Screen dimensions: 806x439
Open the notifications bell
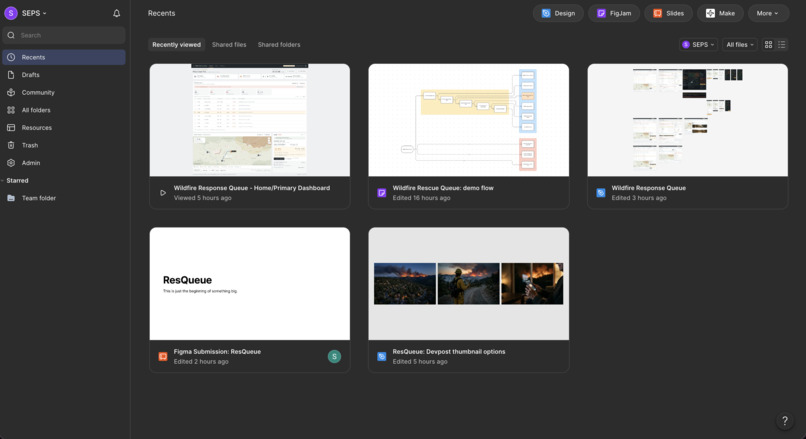point(117,13)
